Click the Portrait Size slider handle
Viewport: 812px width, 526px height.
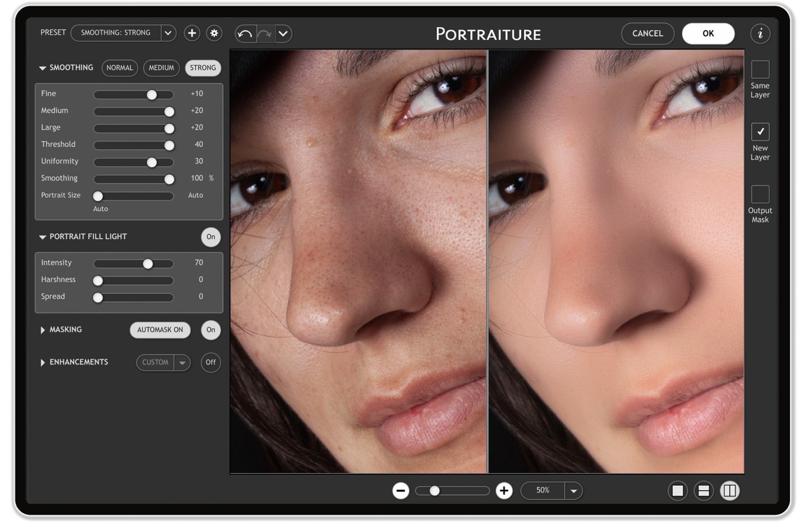[x=98, y=196]
